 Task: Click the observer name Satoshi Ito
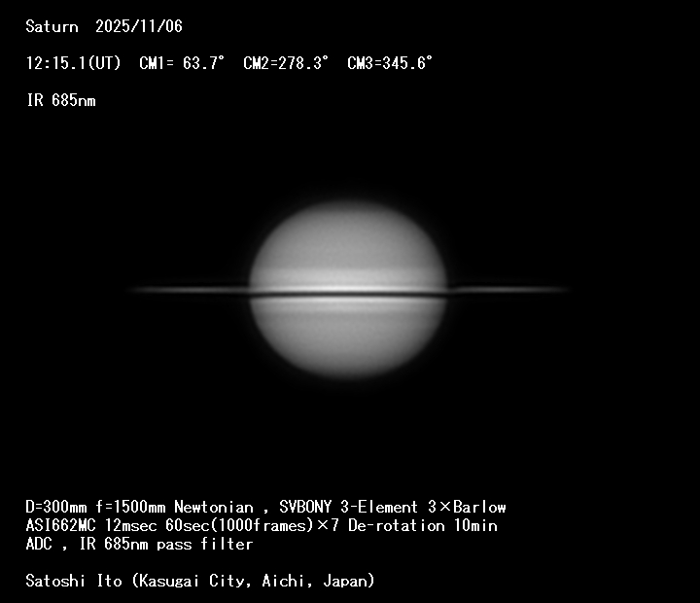pos(74,581)
